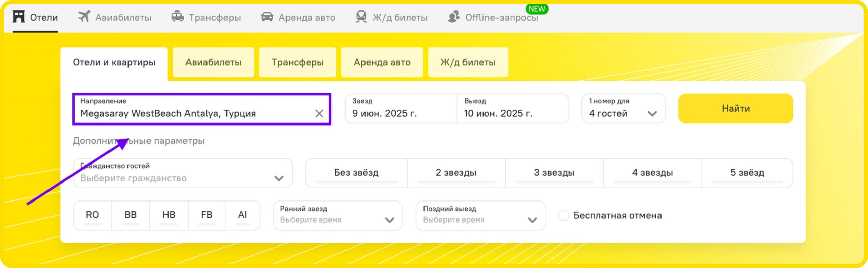
Task: Select the BB meal plan button
Action: 131,215
